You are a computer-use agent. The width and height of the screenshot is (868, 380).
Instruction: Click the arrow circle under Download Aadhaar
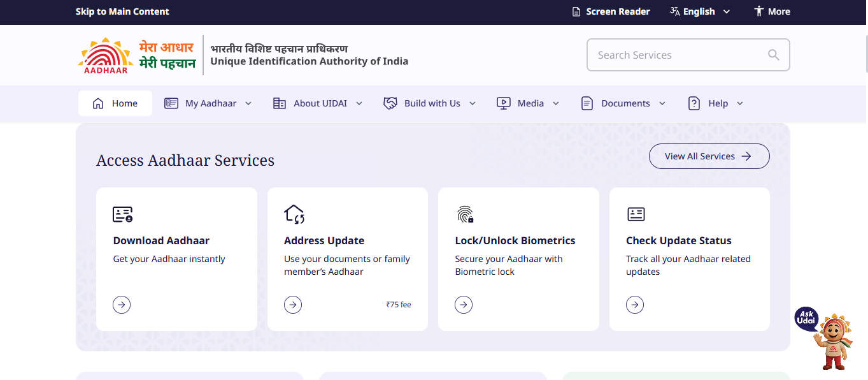coord(122,305)
